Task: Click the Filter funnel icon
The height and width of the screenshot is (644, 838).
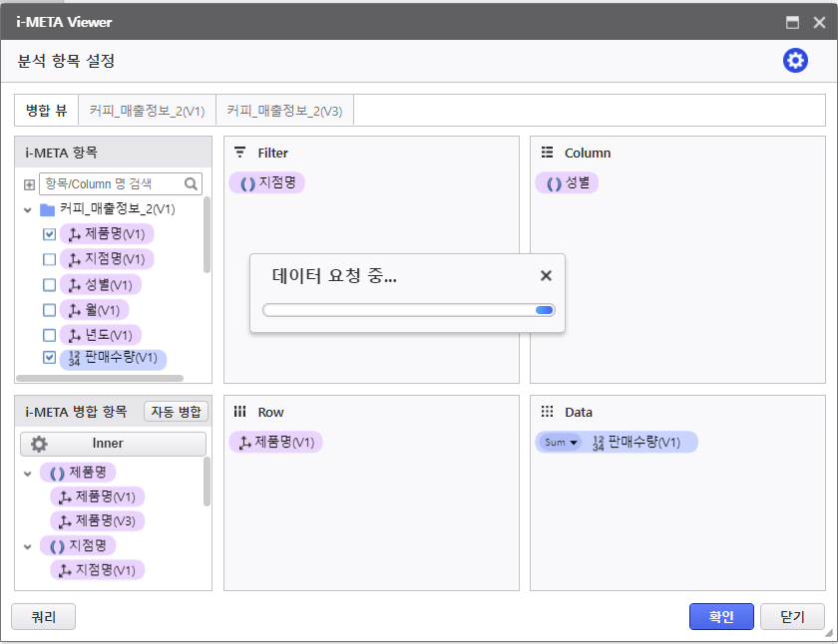Action: pos(240,153)
